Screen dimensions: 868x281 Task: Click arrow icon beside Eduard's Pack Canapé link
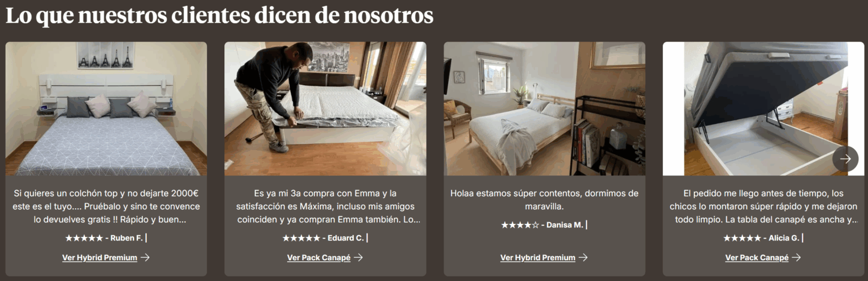click(358, 258)
